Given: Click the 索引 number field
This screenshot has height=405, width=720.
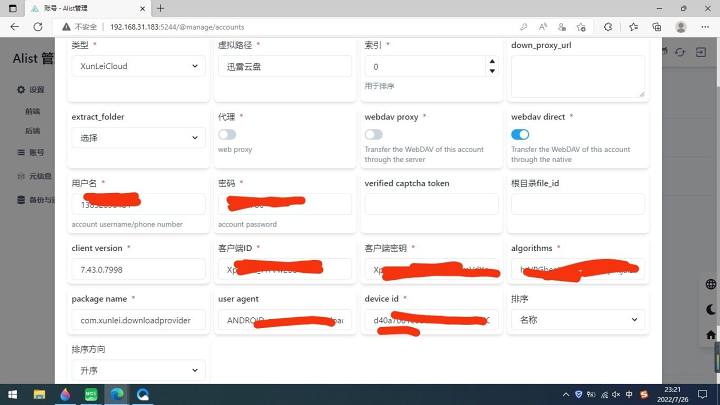Looking at the screenshot, I should pos(425,67).
